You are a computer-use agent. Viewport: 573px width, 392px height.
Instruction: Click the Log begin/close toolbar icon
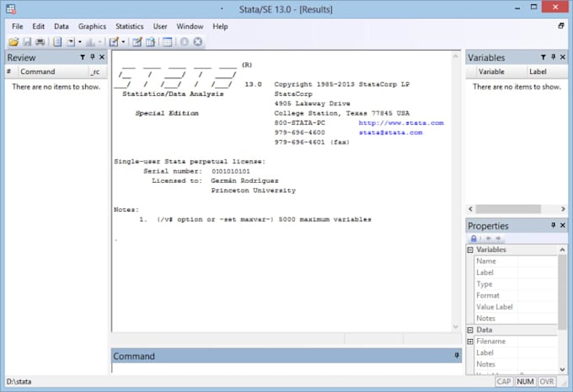57,42
